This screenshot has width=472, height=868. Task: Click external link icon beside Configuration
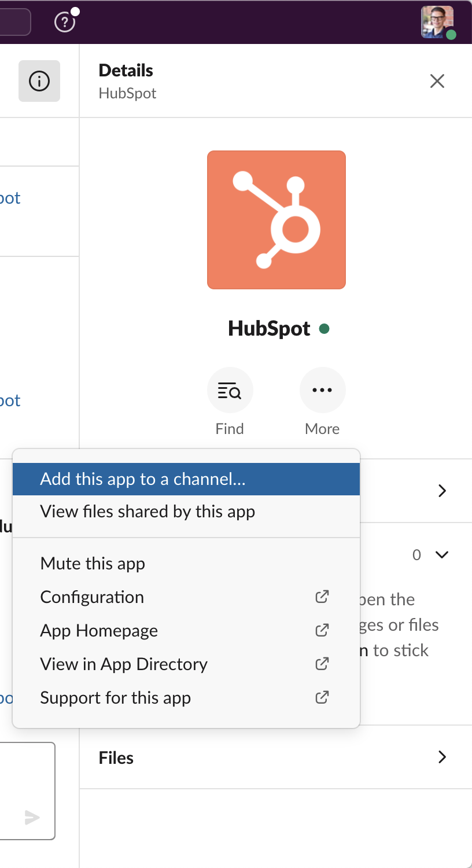[322, 597]
